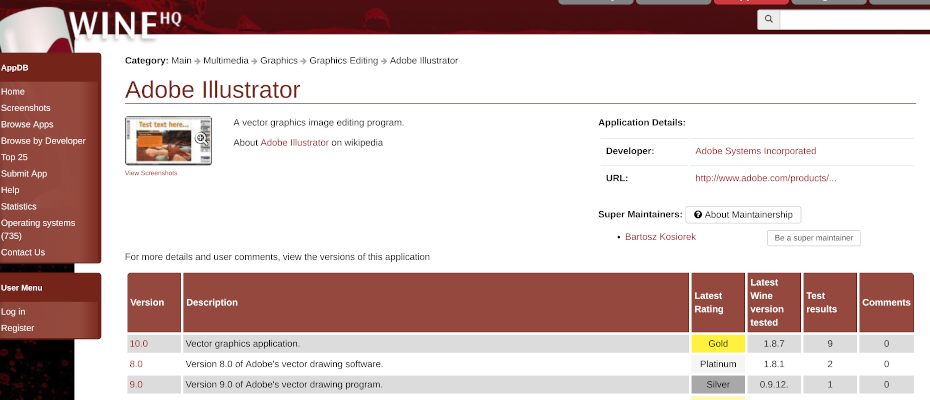Open Screenshots in sidebar
The width and height of the screenshot is (930, 400).
pyautogui.click(x=26, y=108)
